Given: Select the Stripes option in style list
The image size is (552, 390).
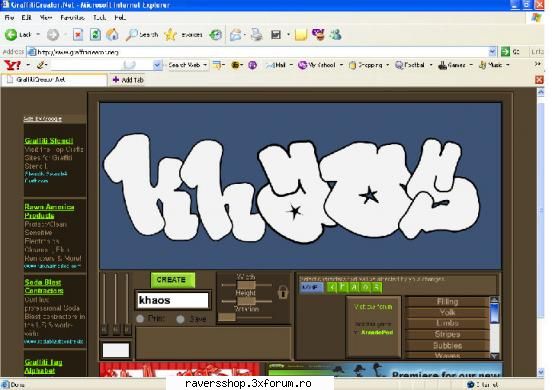Looking at the screenshot, I should [x=447, y=334].
